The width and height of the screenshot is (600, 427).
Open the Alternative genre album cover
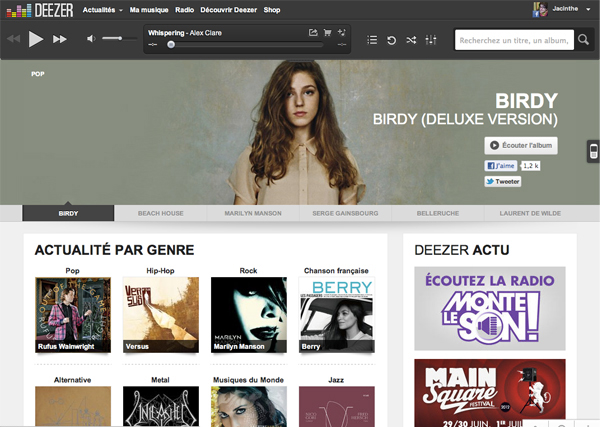pos(73,406)
